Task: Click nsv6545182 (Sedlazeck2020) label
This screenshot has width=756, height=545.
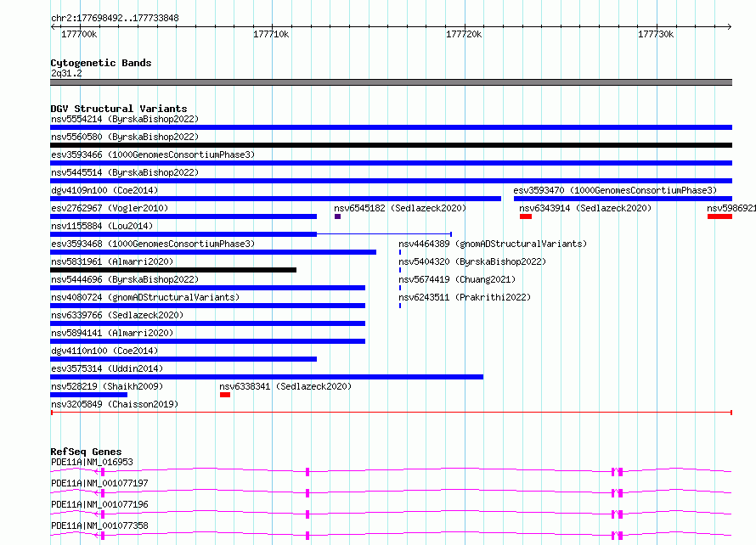Action: (x=400, y=208)
